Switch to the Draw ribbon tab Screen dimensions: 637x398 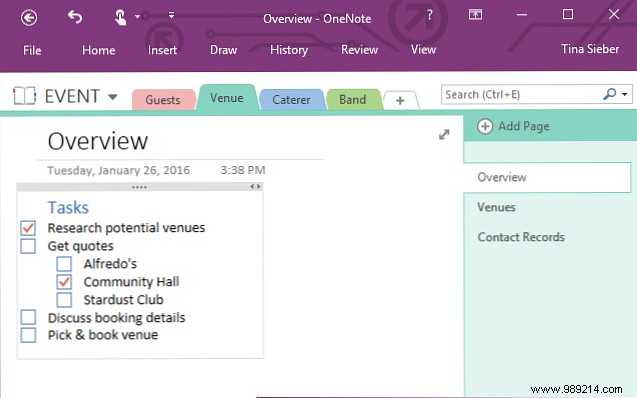pos(223,50)
